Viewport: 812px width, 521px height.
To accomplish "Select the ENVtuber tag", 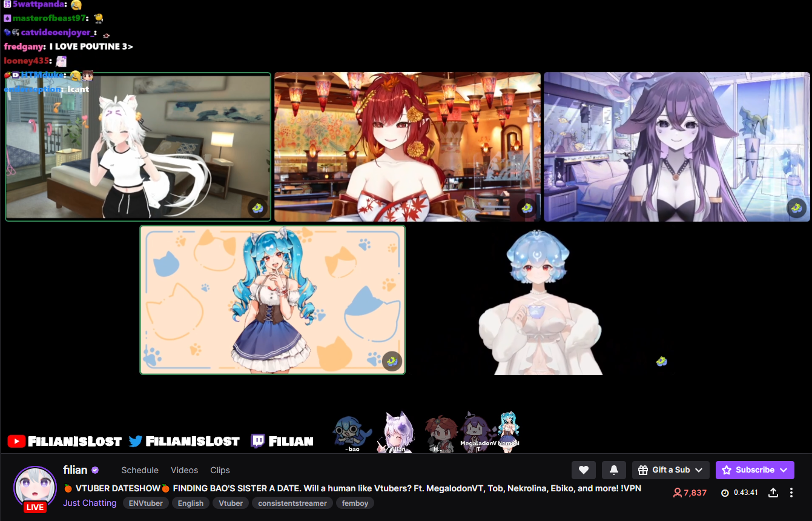I will [146, 503].
